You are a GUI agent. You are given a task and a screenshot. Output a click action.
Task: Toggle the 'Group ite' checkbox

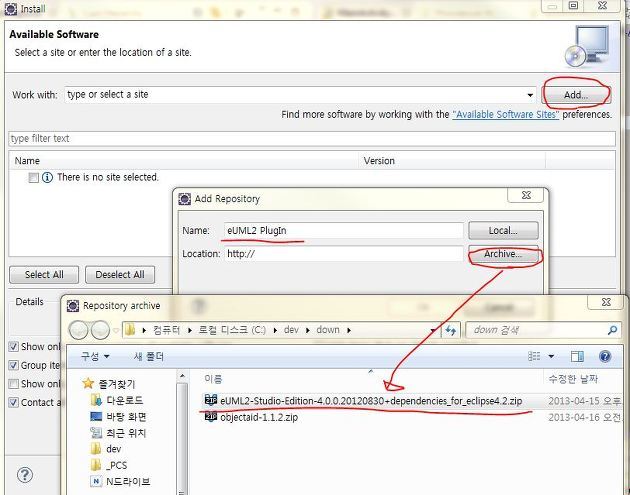[x=14, y=365]
